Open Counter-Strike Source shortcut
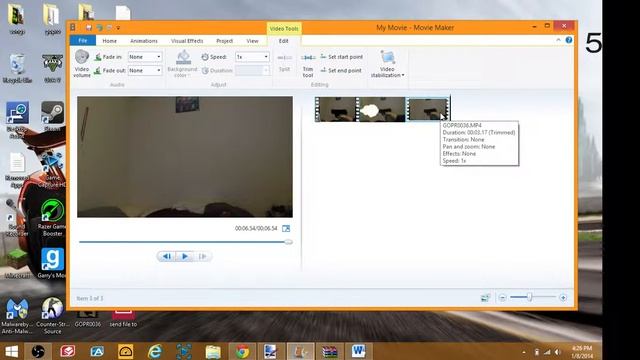The image size is (640, 360). [x=53, y=316]
